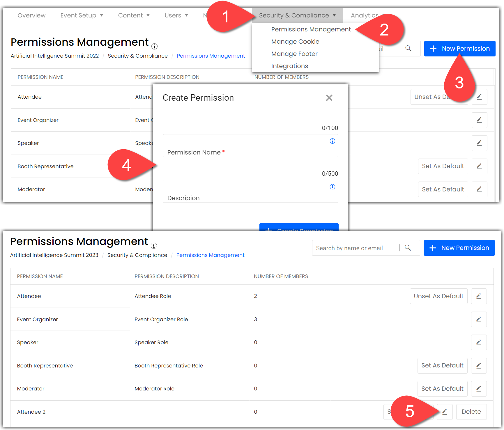This screenshot has width=504, height=430.
Task: Delete the Attendee 2 permission
Action: tap(471, 412)
